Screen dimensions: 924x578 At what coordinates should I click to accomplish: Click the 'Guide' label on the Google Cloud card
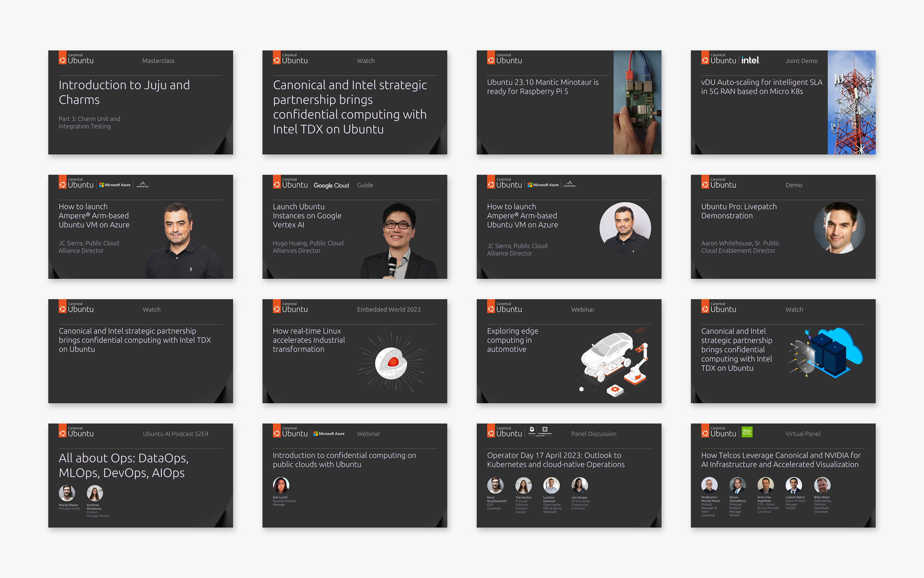pyautogui.click(x=365, y=185)
